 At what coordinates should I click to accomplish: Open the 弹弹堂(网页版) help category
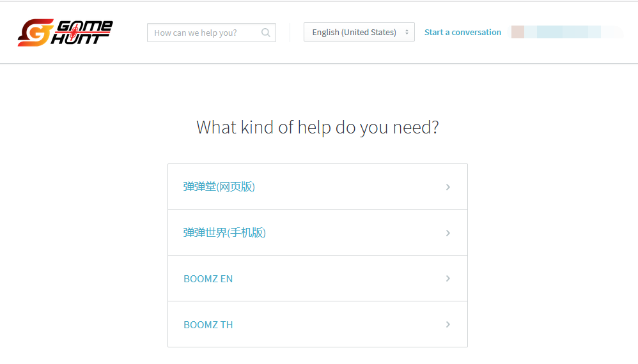pyautogui.click(x=219, y=186)
